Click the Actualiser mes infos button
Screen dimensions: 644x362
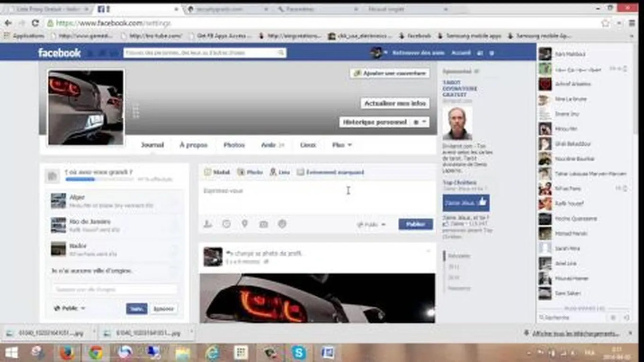pos(395,103)
